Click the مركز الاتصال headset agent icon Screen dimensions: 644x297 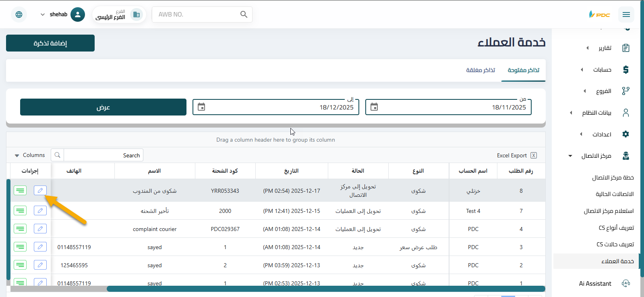pos(626,156)
